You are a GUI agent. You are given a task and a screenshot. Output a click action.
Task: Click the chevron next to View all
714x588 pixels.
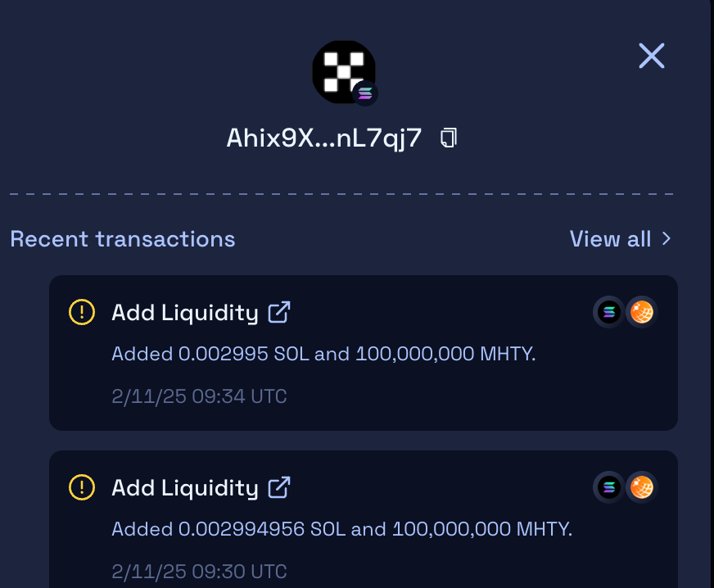coord(667,239)
